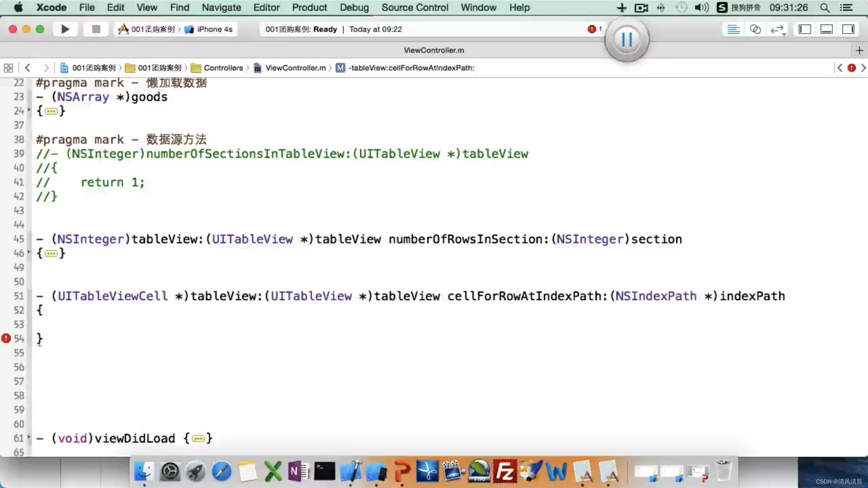The width and height of the screenshot is (868, 488).
Task: Click the Run build button
Action: point(65,29)
